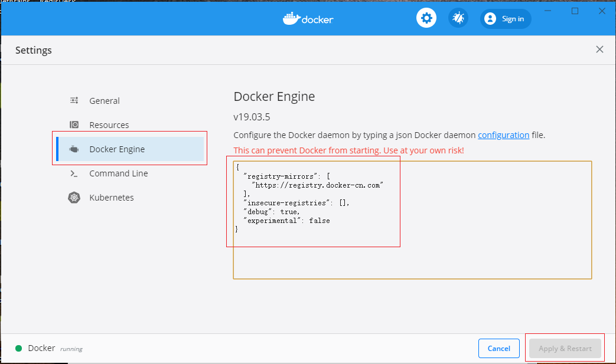
Task: Open settings via the gear icon
Action: pos(426,18)
